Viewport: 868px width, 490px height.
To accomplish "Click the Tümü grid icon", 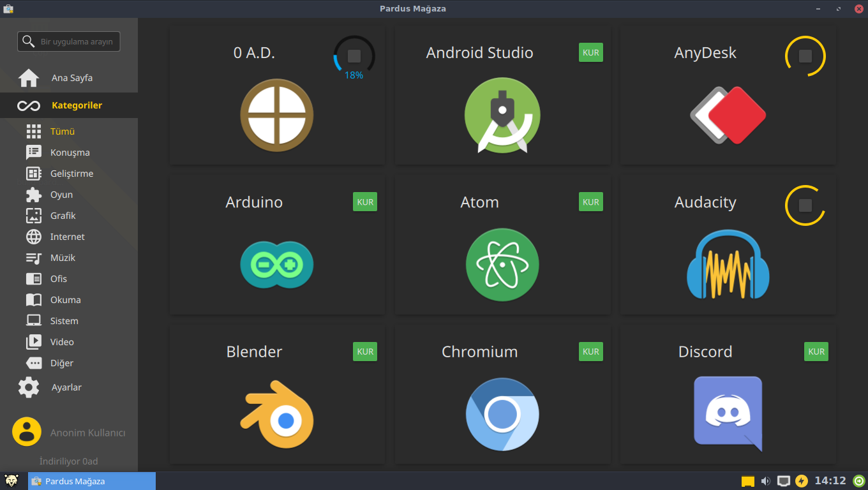I will [34, 131].
